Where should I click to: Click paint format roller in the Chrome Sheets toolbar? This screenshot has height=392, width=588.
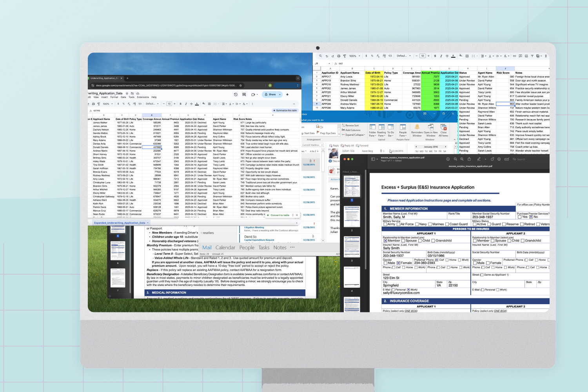pyautogui.click(x=98, y=104)
